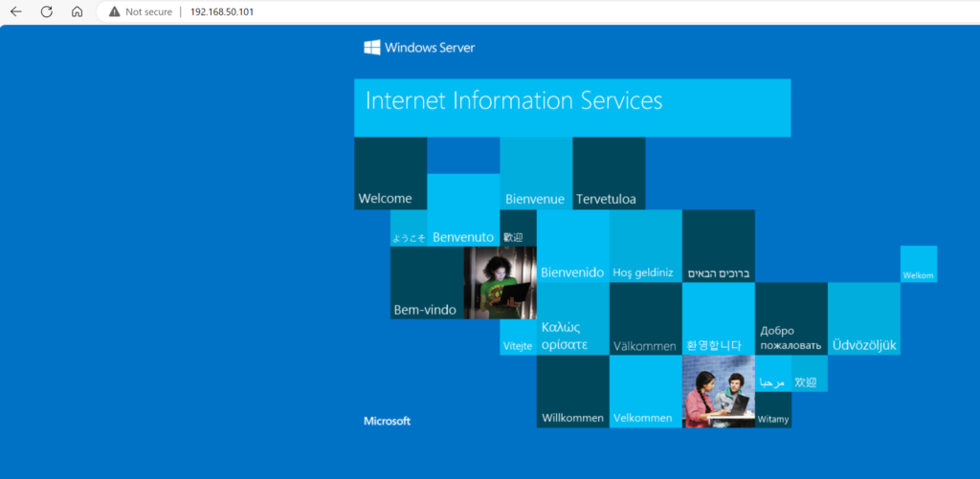
Task: Click the Üdvözöljük tile
Action: pos(864,318)
